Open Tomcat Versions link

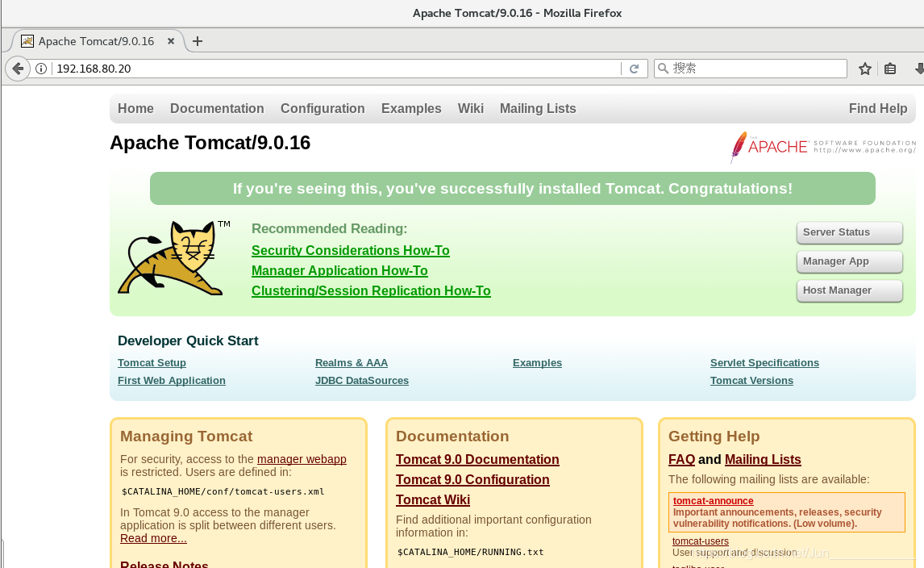[x=751, y=381]
